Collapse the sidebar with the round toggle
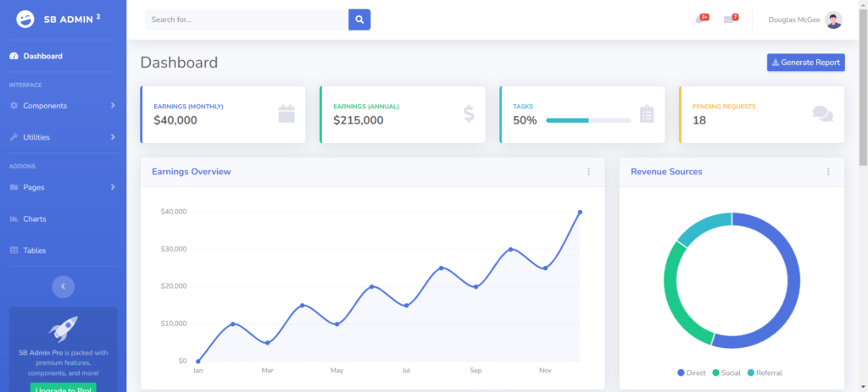 click(63, 286)
